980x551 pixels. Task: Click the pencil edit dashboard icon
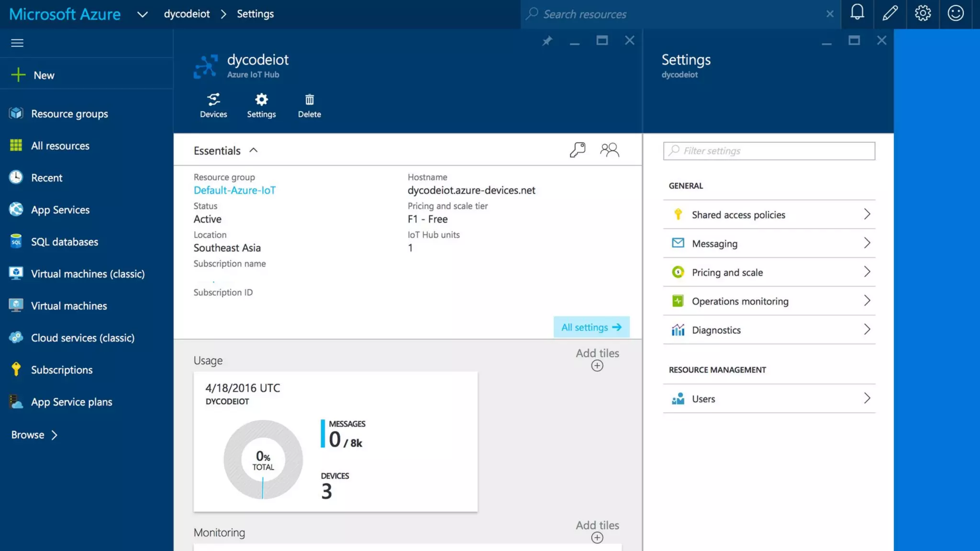click(x=890, y=13)
